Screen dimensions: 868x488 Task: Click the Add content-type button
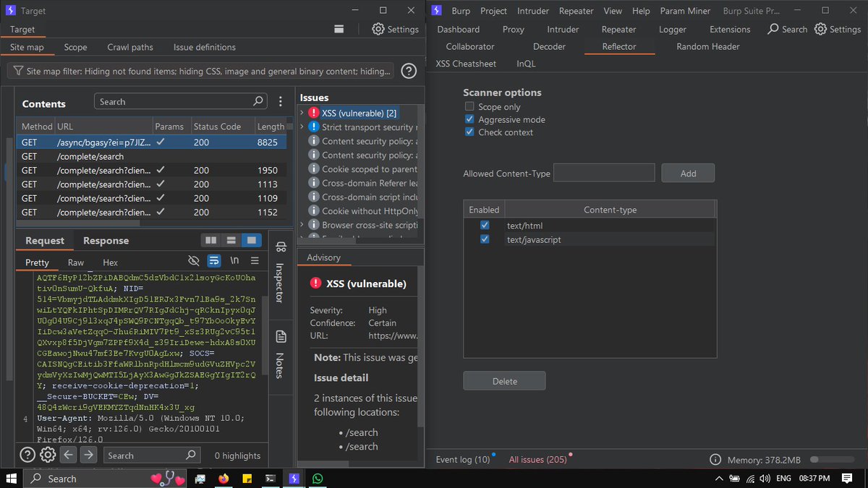pyautogui.click(x=688, y=174)
